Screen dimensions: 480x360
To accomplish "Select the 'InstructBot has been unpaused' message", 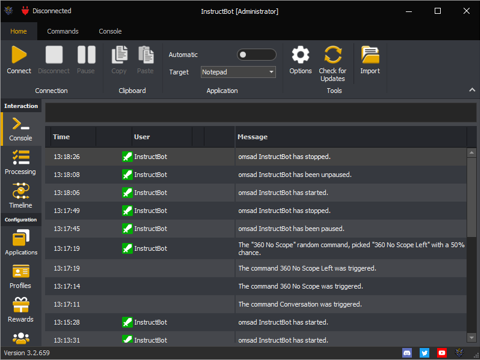I will pos(295,175).
